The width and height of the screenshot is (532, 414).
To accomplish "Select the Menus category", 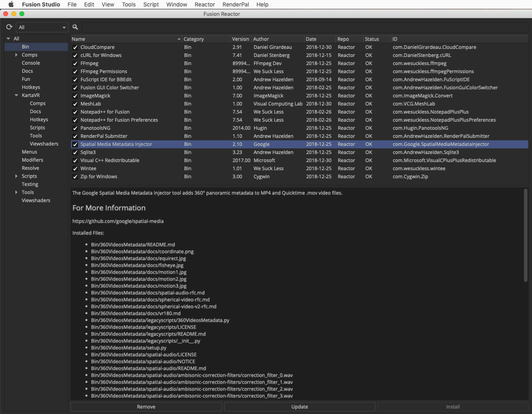I will point(29,152).
